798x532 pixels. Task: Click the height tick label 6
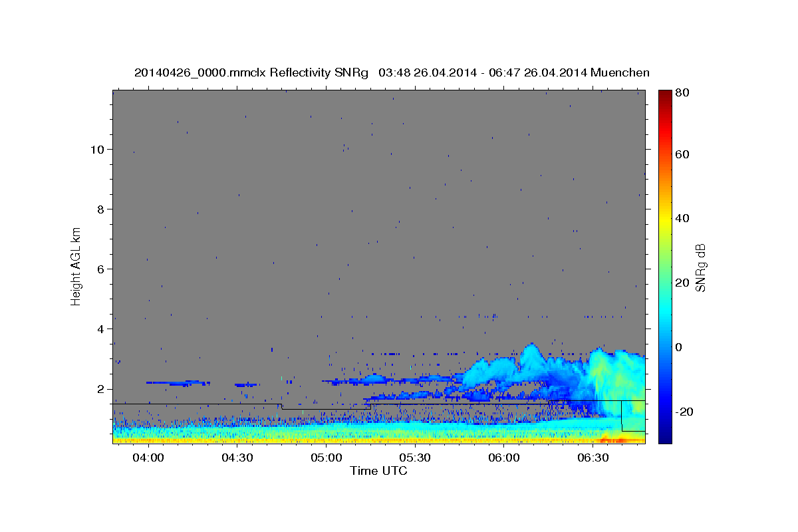click(100, 269)
